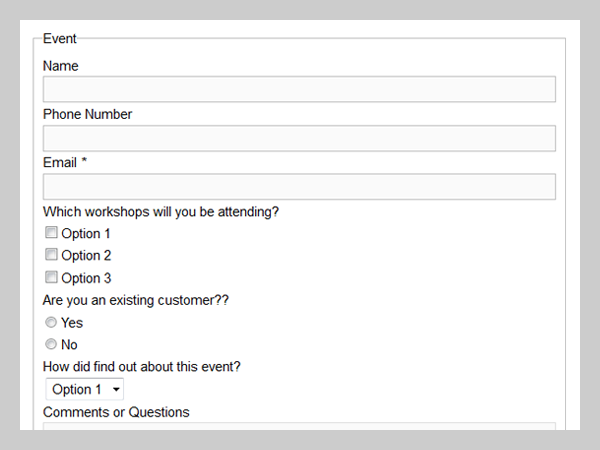Choose the No radio button

(x=51, y=344)
